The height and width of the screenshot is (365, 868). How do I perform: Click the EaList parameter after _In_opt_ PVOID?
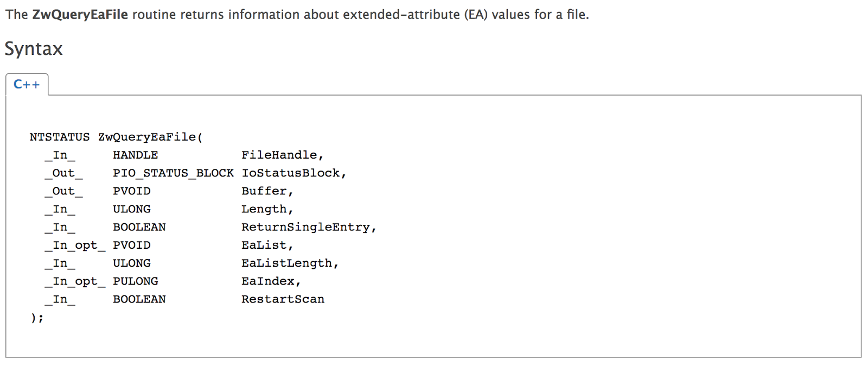[x=264, y=245]
